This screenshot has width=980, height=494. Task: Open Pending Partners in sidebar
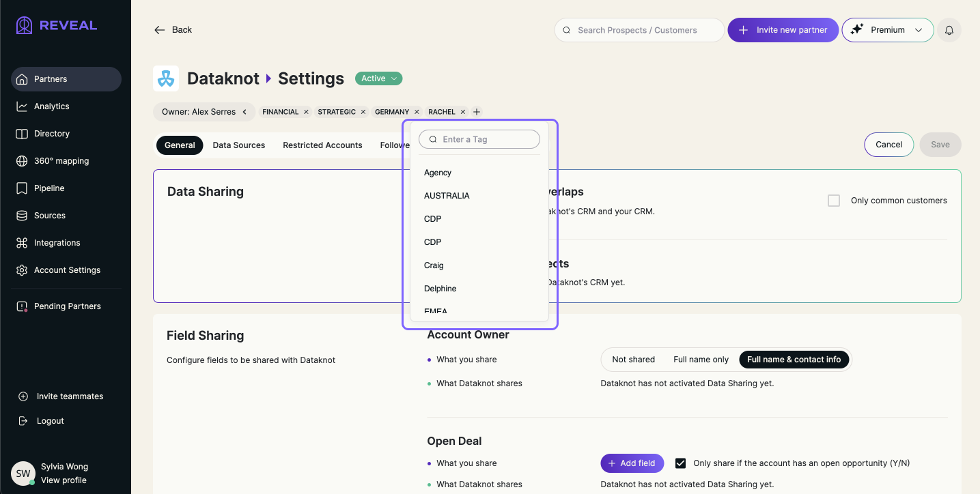click(x=66, y=306)
